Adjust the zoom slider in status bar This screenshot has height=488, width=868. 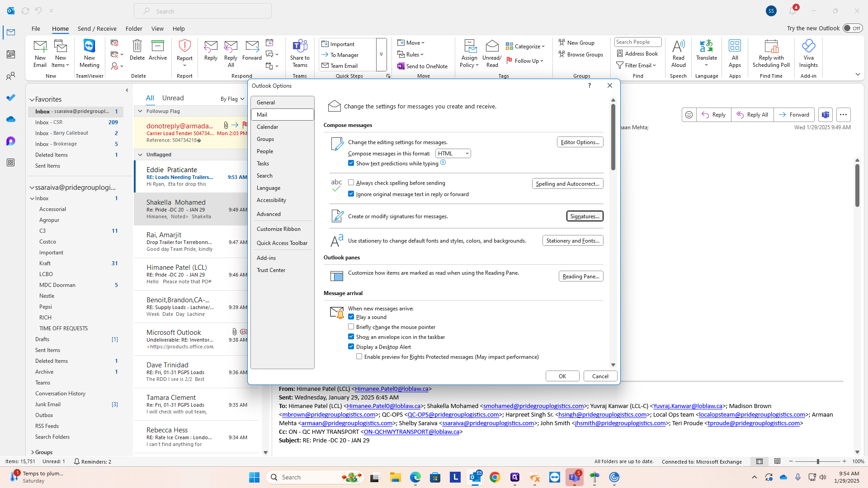[817, 461]
